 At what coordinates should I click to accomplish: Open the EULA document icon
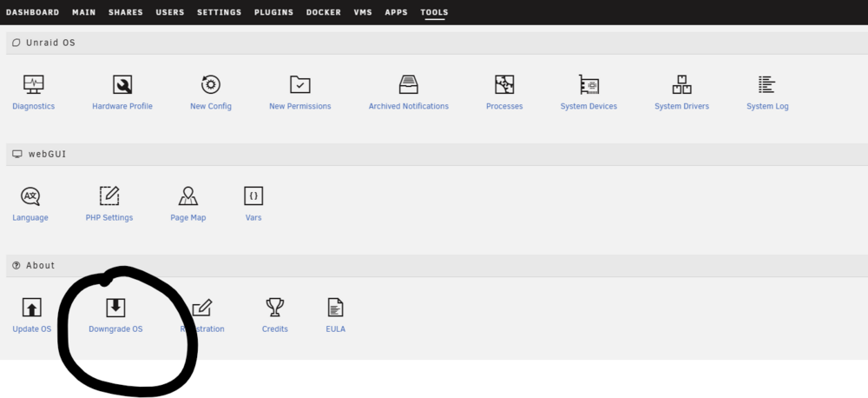tap(335, 307)
